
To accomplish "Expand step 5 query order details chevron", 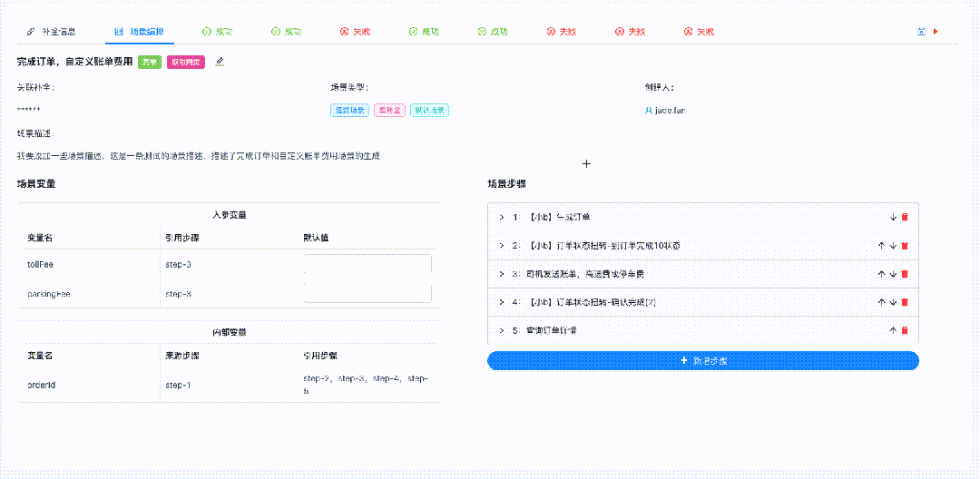I will click(x=501, y=330).
